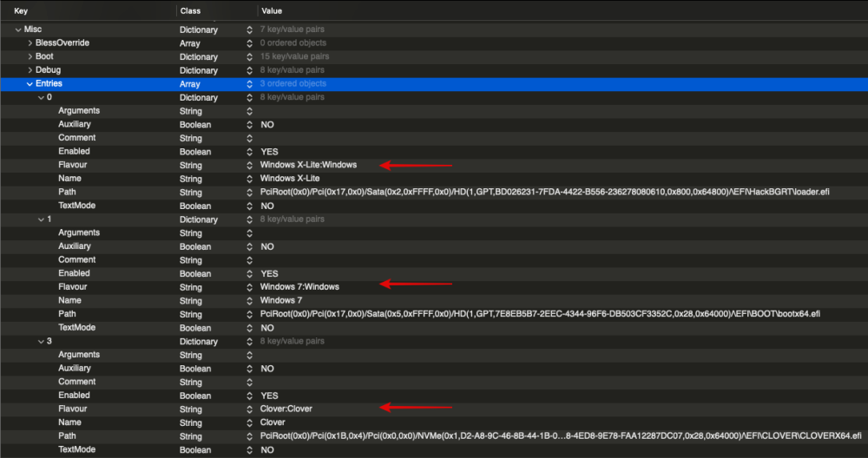This screenshot has width=868, height=458.
Task: Select the Misc key row
Action: (33, 29)
